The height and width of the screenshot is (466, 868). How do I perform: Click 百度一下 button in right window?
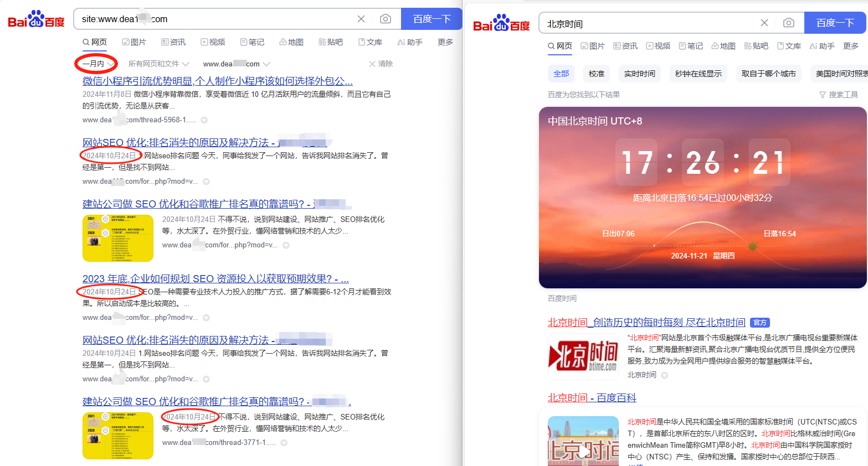pos(835,23)
